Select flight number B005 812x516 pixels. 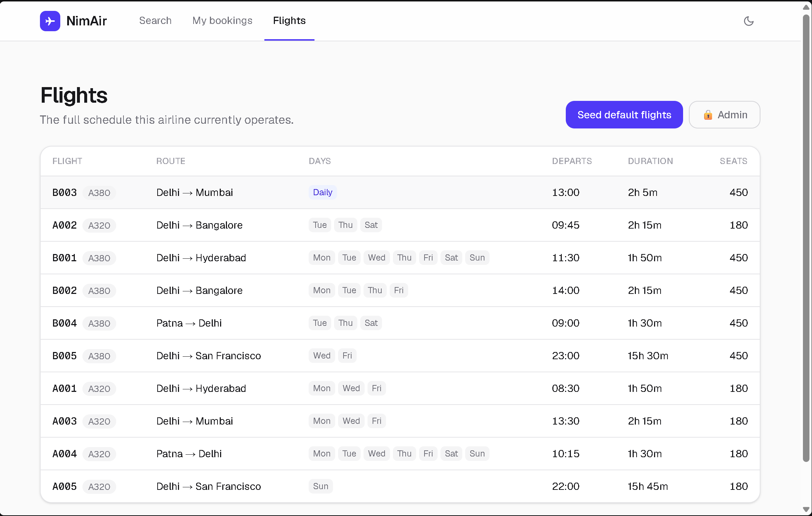point(65,356)
